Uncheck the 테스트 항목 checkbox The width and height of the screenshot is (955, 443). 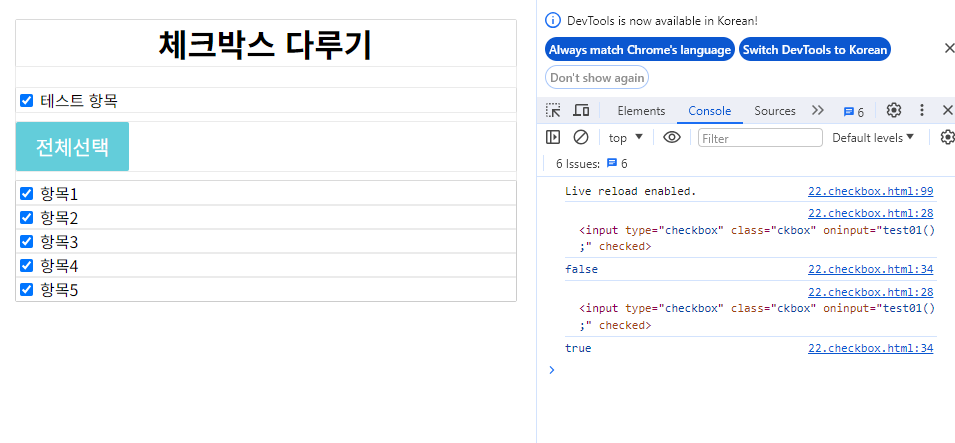(26, 101)
